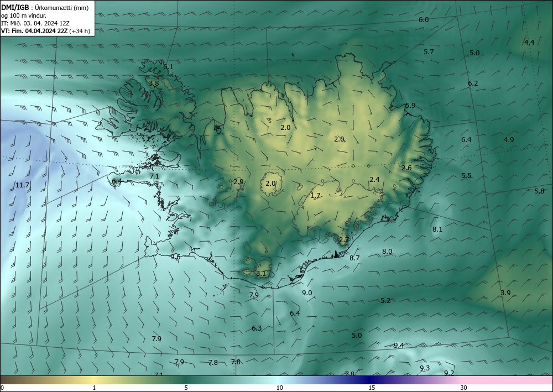This screenshot has height=392, width=553.
Task: Click the title text 'DMI/IGB : Úrkomumætti (mm)'
Action: coord(44,8)
